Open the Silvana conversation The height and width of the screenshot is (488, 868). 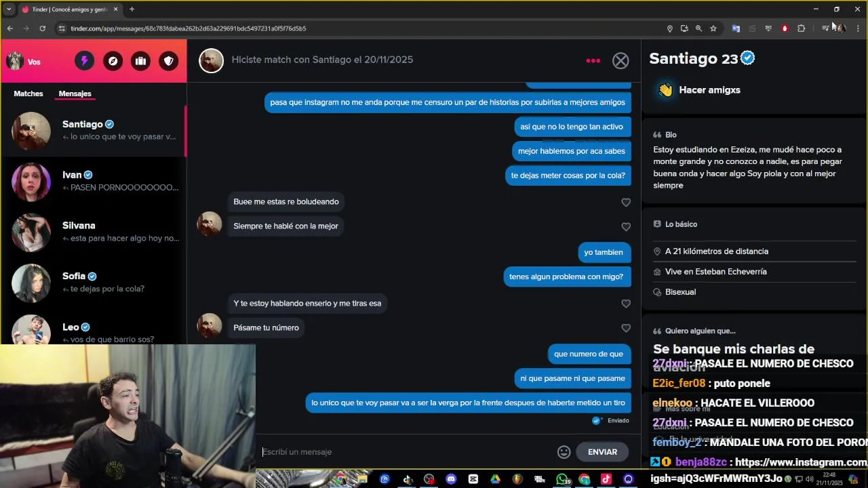(x=94, y=232)
